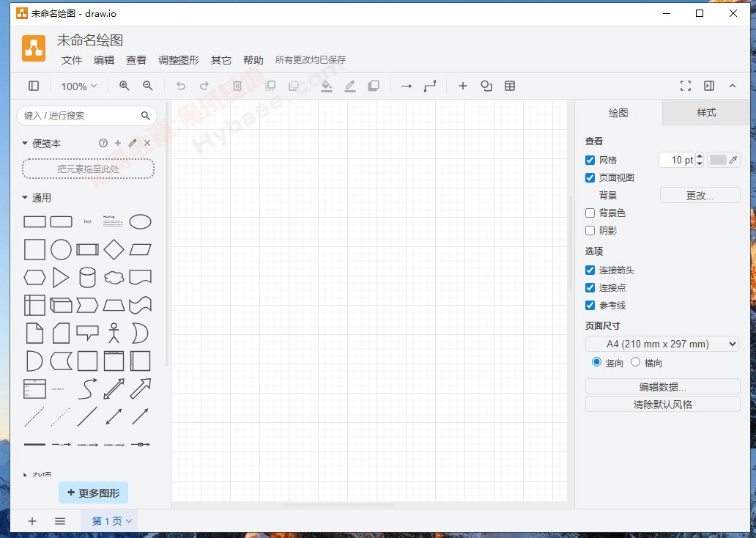Open the 100% zoom level dropdown

coord(78,86)
